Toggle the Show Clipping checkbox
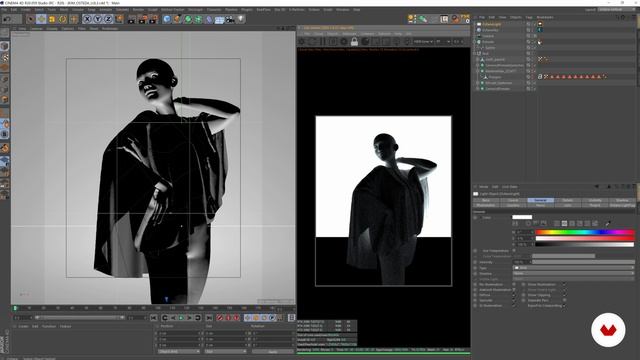 click(564, 295)
